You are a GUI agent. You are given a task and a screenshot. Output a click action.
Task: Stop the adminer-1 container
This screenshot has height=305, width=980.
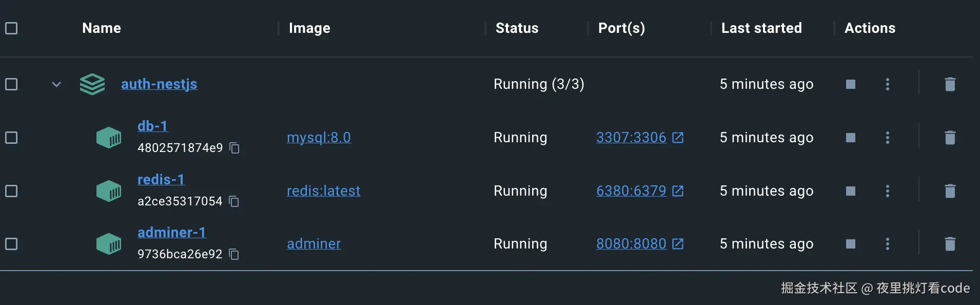850,244
